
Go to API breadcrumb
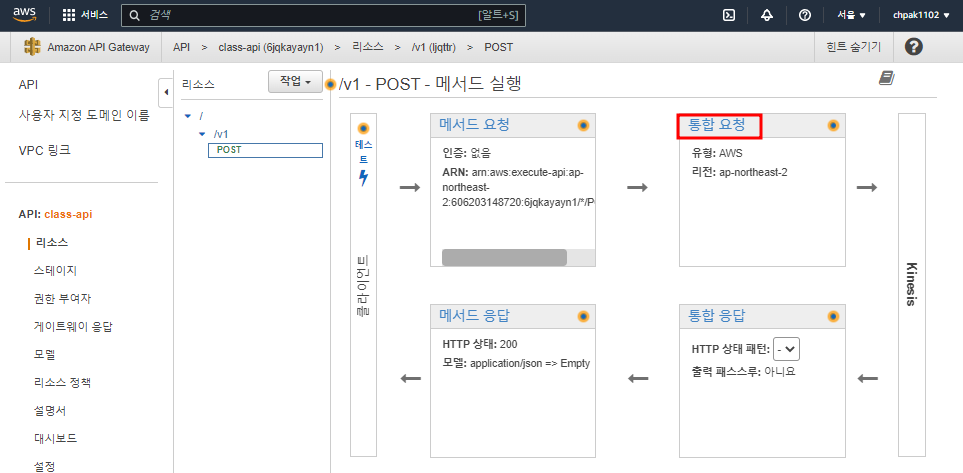point(181,47)
